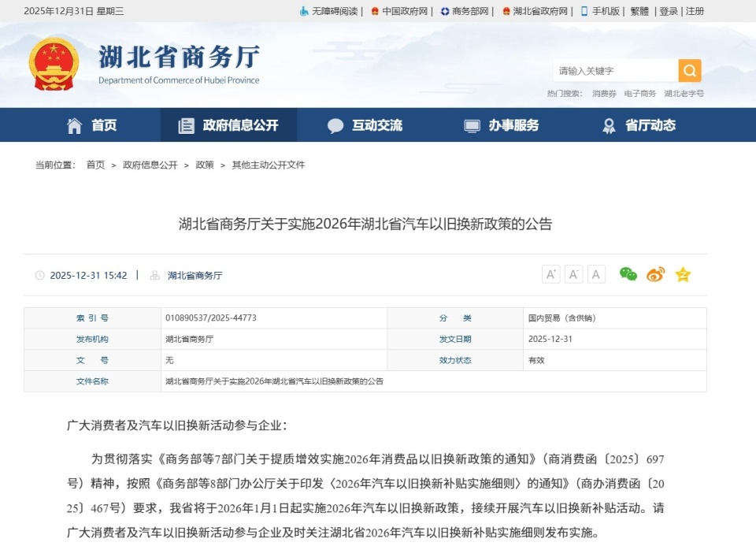Decrease font size with the A- button
756x546 pixels.
click(573, 274)
